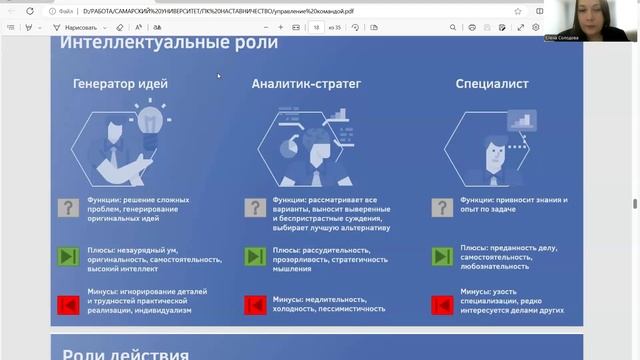Viewport: 640px width, 360px height.
Task: Open the translate tool
Action: coord(157,27)
